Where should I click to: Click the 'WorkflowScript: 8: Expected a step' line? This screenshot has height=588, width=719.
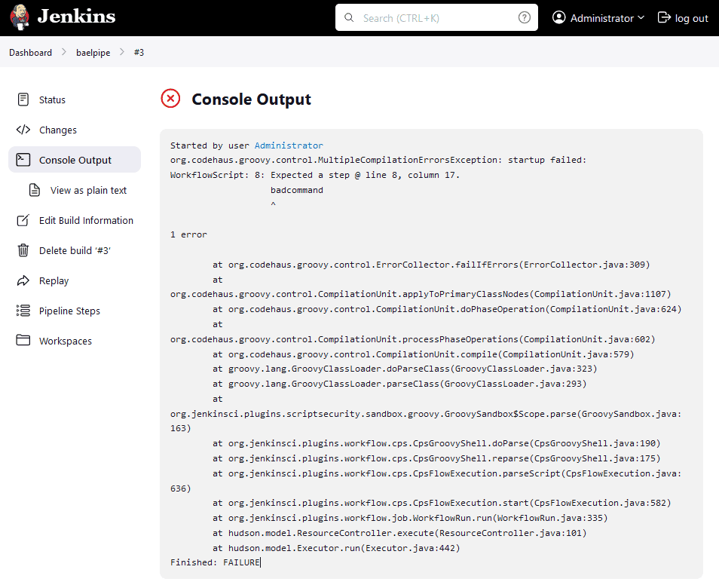[314, 175]
